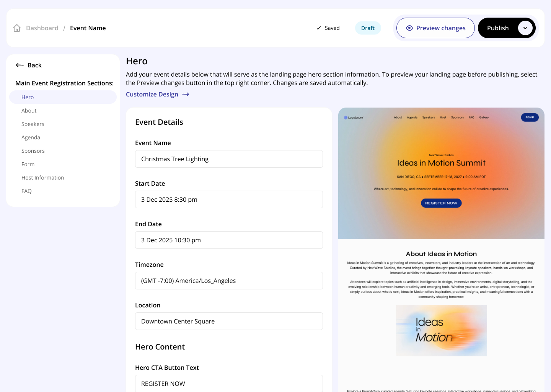Click the Event Name breadcrumb text
This screenshot has height=392, width=551.
tap(88, 28)
